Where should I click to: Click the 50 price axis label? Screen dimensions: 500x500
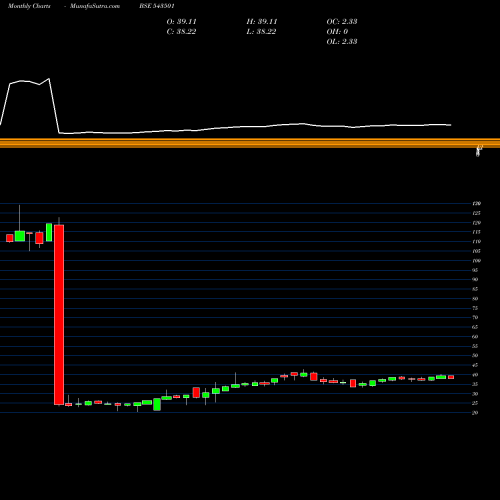coord(475,356)
